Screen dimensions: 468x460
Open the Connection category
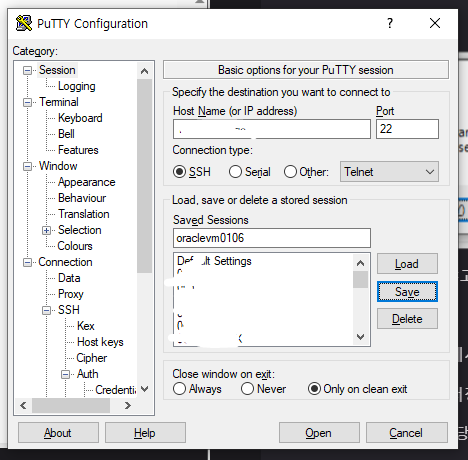click(65, 262)
